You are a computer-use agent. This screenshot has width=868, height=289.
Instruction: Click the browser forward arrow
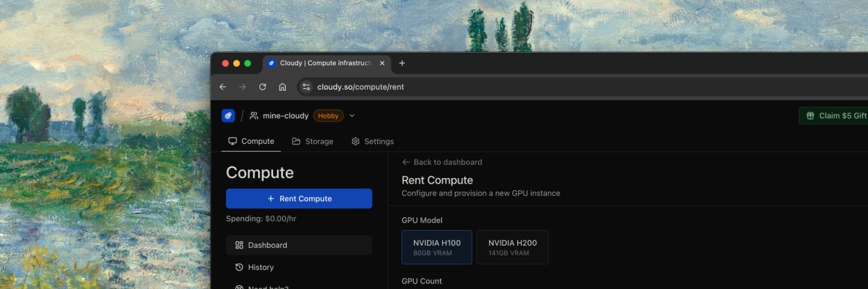coord(242,87)
